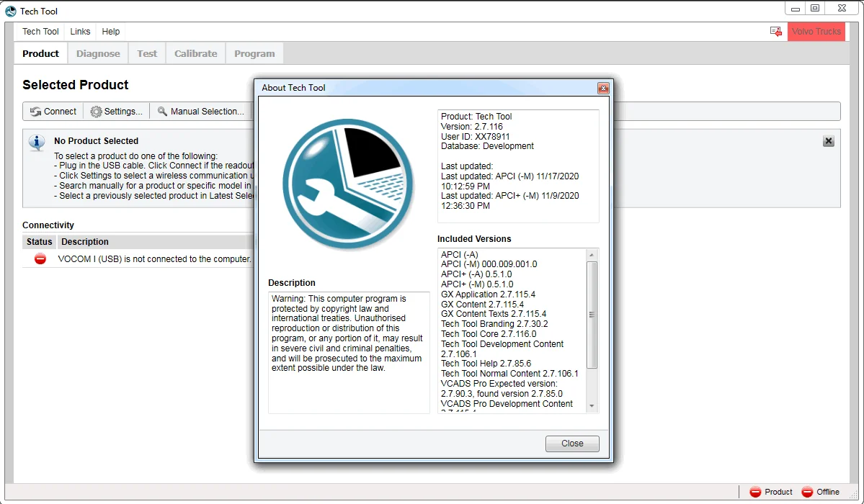Click 'Last updated: APCI+ (-M) 11/9/2020' line
Image resolution: width=864 pixels, height=504 pixels.
509,196
